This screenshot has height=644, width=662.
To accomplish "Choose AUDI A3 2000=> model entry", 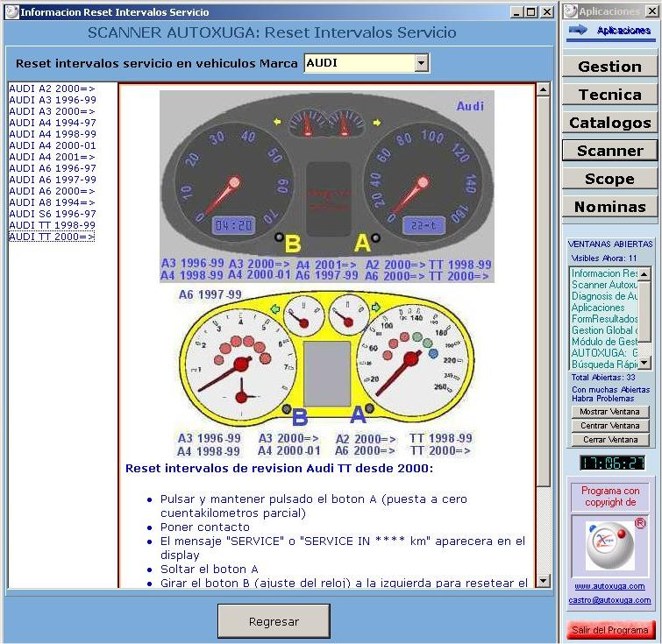I will pyautogui.click(x=52, y=111).
